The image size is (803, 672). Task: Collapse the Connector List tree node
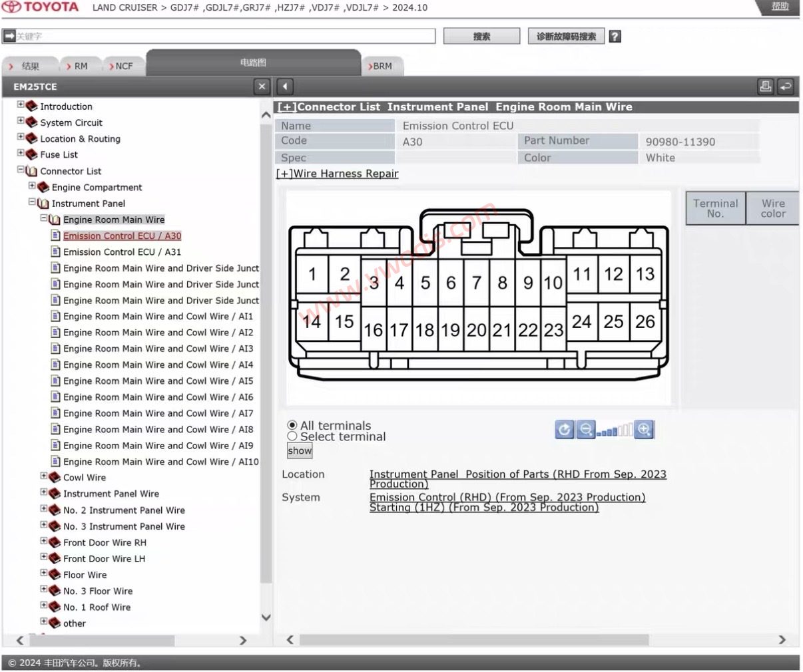point(21,170)
